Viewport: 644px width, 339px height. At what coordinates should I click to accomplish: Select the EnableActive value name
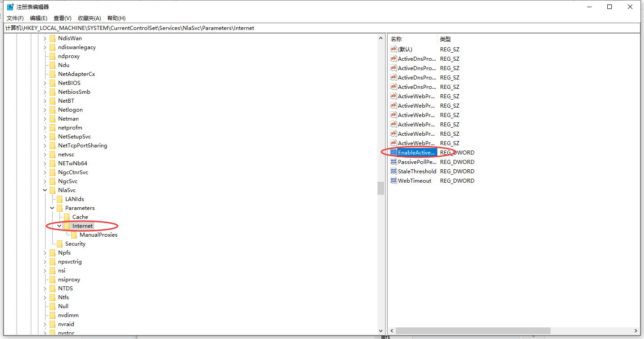click(x=417, y=152)
